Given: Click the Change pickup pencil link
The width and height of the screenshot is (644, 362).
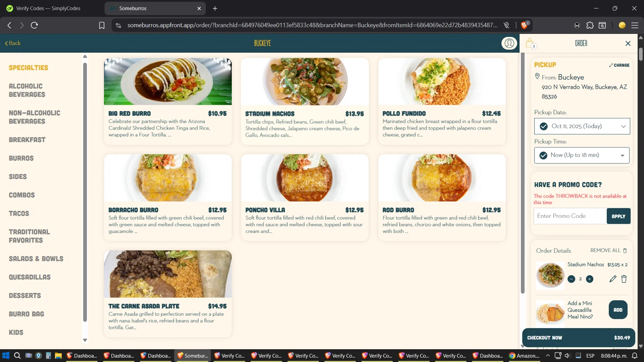Looking at the screenshot, I should coord(619,65).
